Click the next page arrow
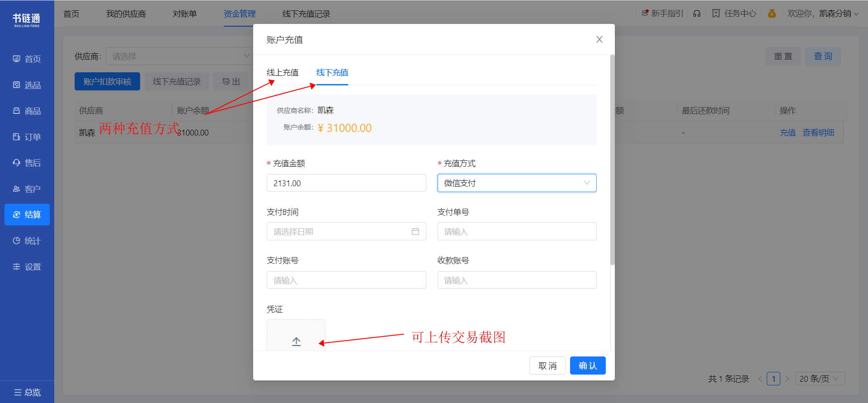 787,379
